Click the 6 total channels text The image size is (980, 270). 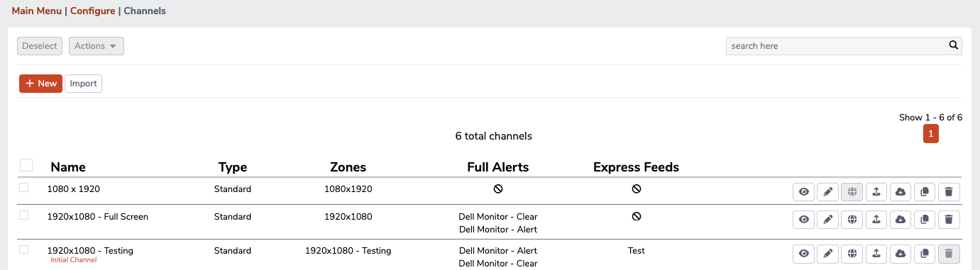[x=494, y=136]
